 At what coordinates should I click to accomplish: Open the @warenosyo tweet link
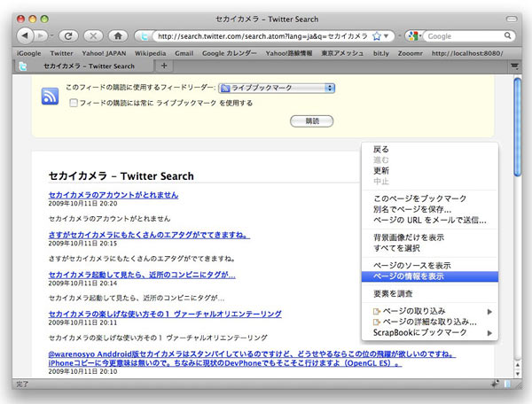click(252, 359)
